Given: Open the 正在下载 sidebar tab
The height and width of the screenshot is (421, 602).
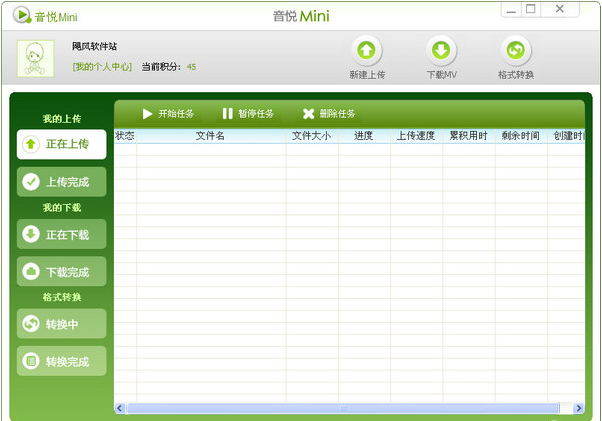Looking at the screenshot, I should (x=61, y=234).
